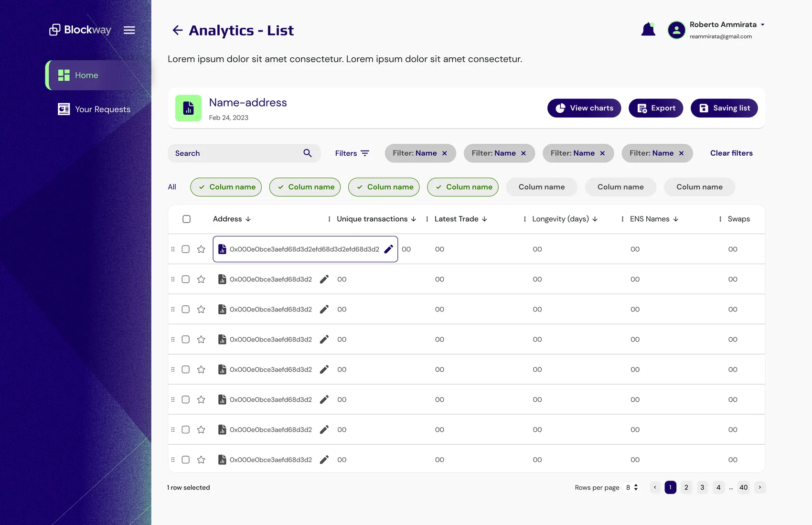This screenshot has height=525, width=812.
Task: Click the pencil edit icon in first row
Action: click(x=389, y=249)
